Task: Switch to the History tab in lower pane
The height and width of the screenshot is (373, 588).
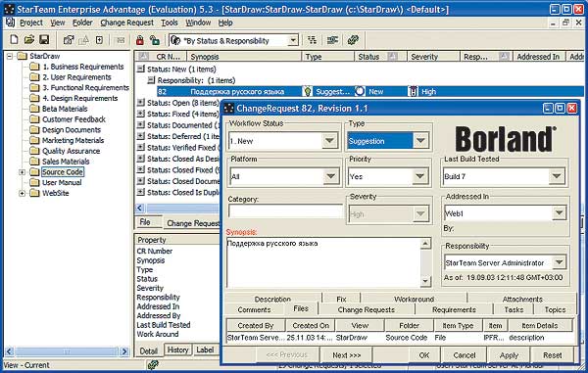Action: (x=177, y=350)
